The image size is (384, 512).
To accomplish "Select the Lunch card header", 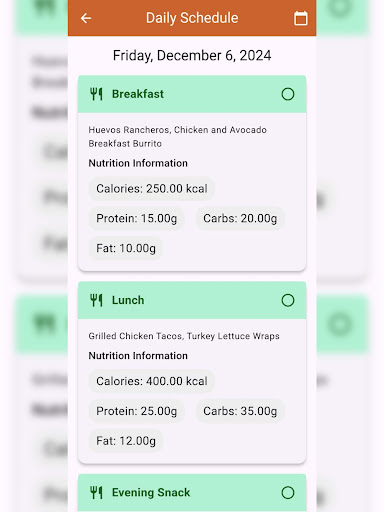I will (x=192, y=300).
